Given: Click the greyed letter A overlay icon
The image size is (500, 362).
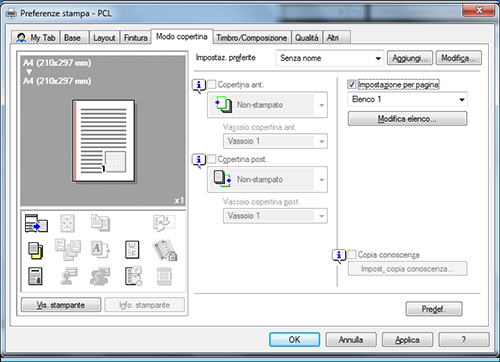Looking at the screenshot, I should (x=100, y=250).
